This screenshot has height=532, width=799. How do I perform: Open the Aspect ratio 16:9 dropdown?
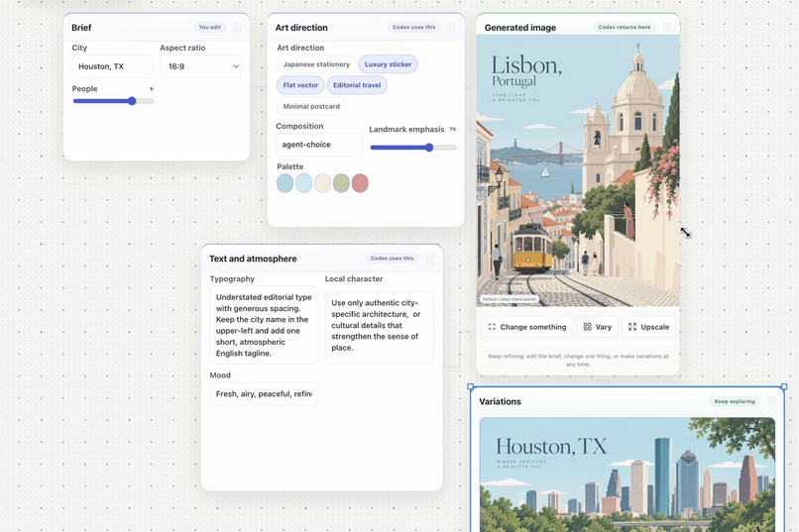click(x=201, y=66)
